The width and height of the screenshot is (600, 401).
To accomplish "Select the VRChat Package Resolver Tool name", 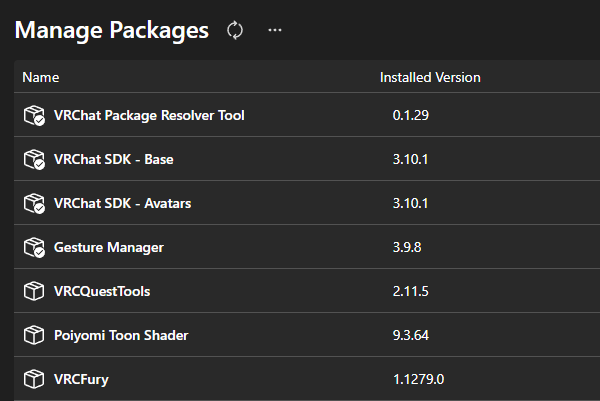I will 149,116.
